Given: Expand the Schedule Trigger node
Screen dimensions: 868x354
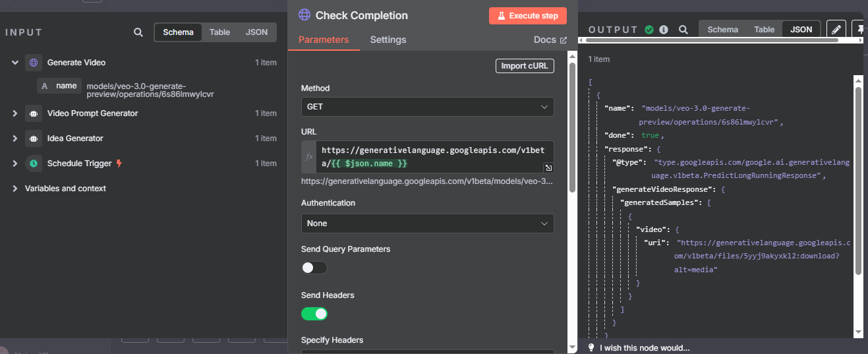Looking at the screenshot, I should click(x=14, y=163).
